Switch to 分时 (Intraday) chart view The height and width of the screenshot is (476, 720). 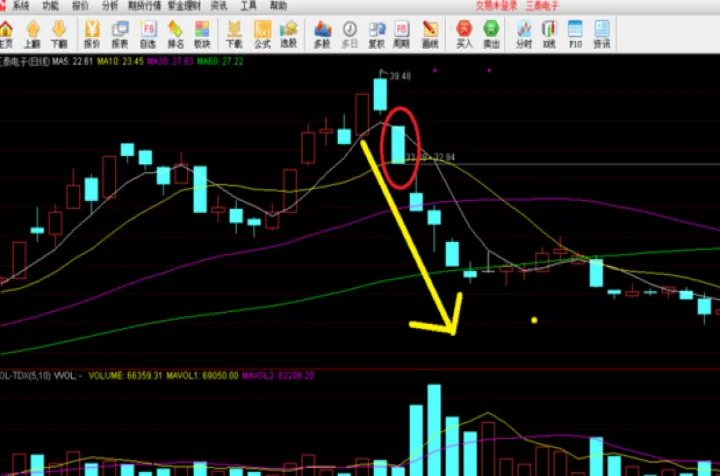point(523,33)
